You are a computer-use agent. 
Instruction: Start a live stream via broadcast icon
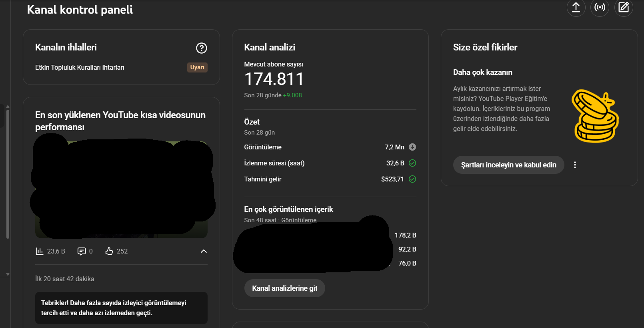(600, 7)
